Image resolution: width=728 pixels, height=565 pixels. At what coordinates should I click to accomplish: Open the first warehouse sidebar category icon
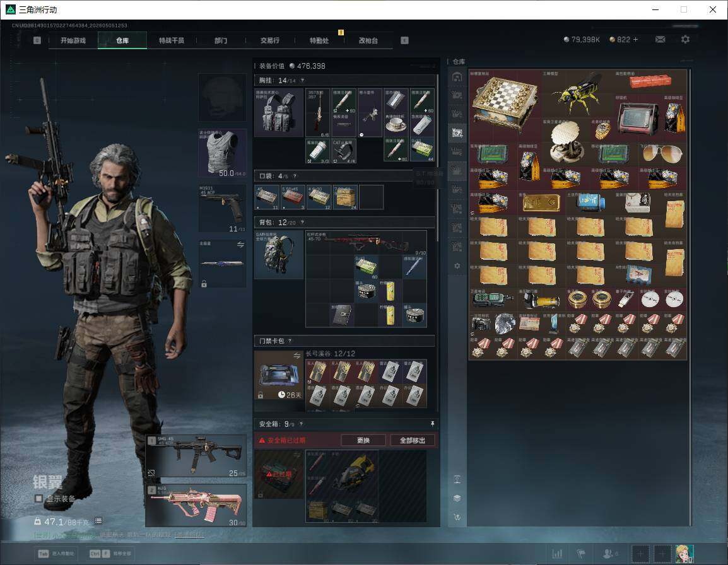pos(457,77)
